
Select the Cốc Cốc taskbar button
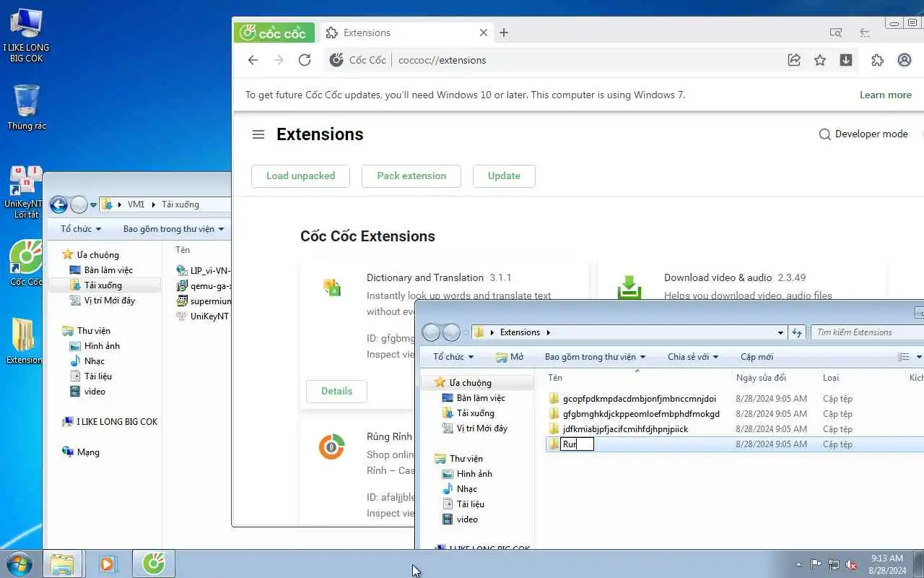point(153,564)
